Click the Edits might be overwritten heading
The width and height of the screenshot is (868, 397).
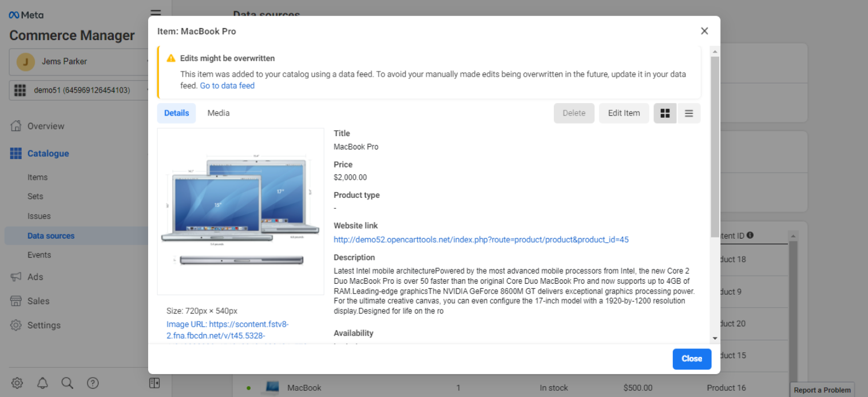(227, 58)
